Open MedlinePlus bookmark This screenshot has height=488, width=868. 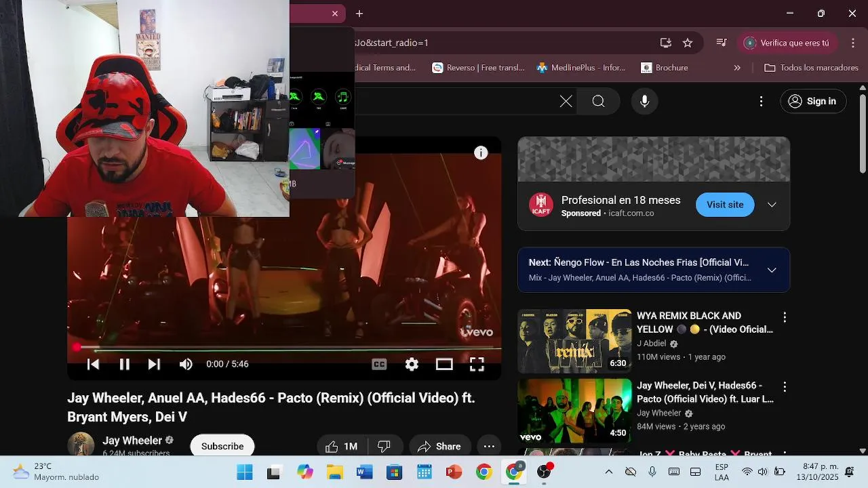581,68
